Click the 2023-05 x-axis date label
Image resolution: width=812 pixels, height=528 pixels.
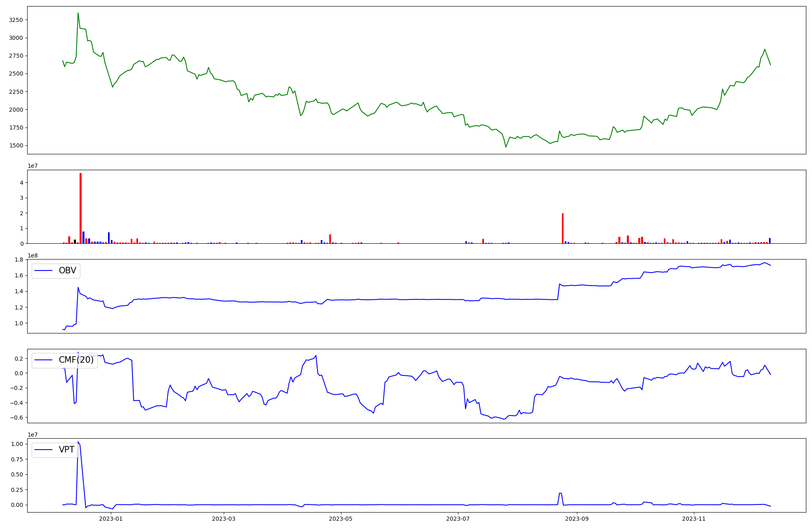[x=341, y=519]
